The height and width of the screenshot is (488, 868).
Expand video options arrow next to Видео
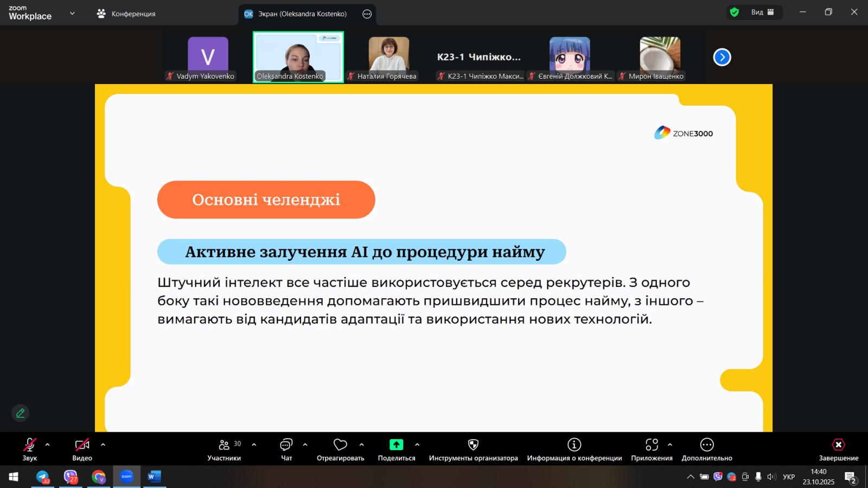(x=103, y=445)
